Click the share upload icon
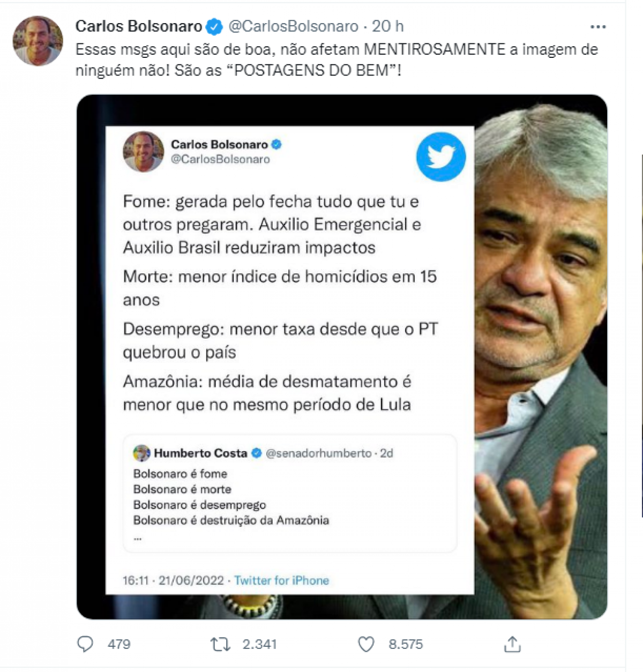The width and height of the screenshot is (643, 672). click(512, 644)
